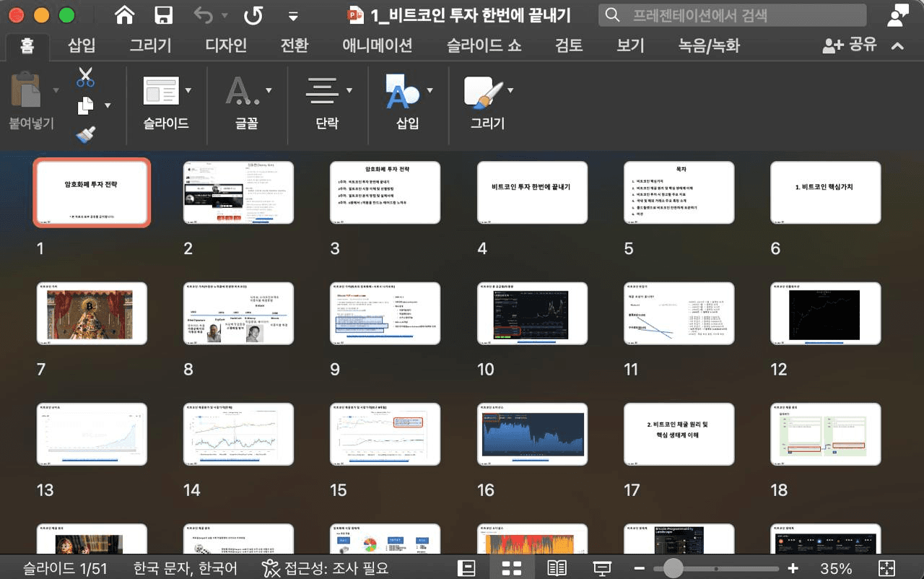The image size is (924, 579).
Task: Open the 디자인 ribbon tab
Action: tap(226, 45)
